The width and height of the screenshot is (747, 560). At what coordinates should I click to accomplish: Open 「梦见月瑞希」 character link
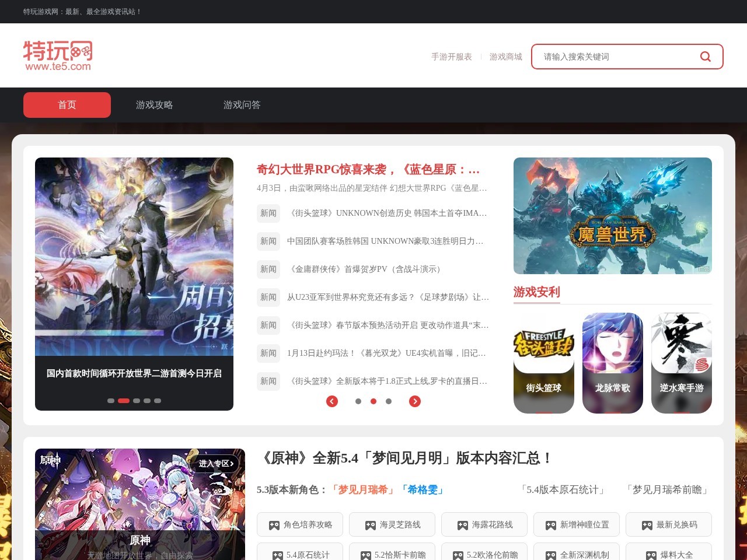[x=363, y=490]
